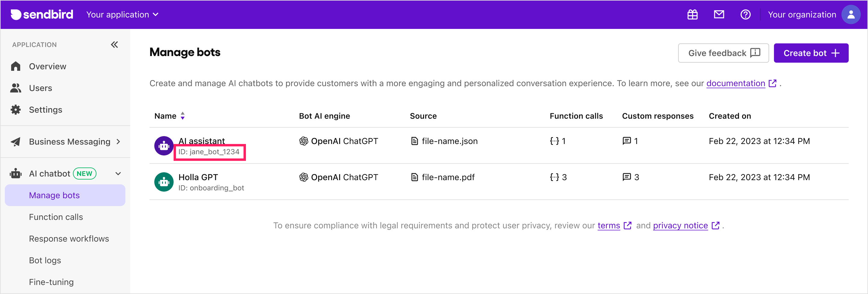
Task: Collapse the AI chatbot section
Action: click(x=118, y=174)
